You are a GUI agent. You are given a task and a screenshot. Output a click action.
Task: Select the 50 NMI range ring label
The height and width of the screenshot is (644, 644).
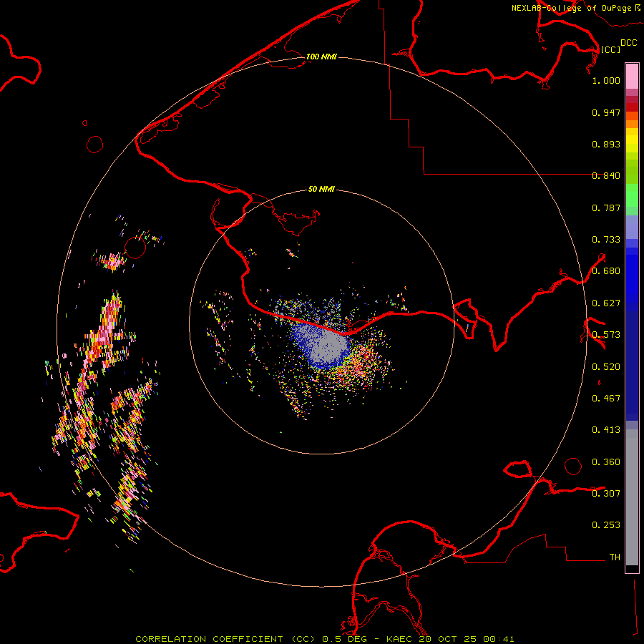click(x=321, y=190)
